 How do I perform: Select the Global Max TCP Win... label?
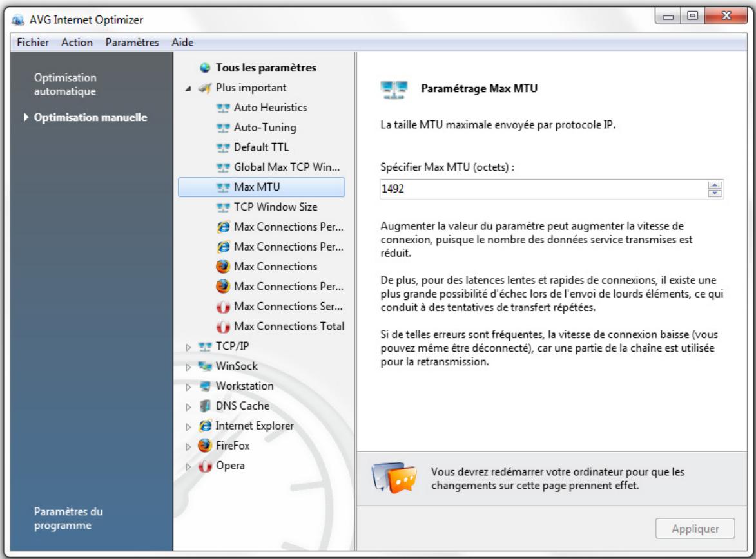pyautogui.click(x=287, y=167)
